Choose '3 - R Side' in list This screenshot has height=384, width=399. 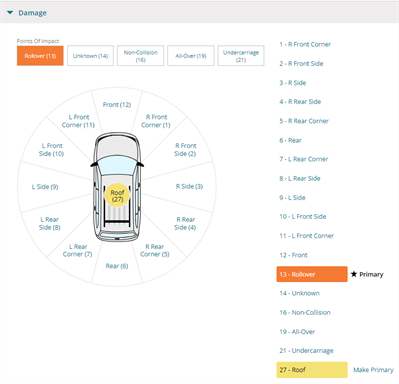293,83
